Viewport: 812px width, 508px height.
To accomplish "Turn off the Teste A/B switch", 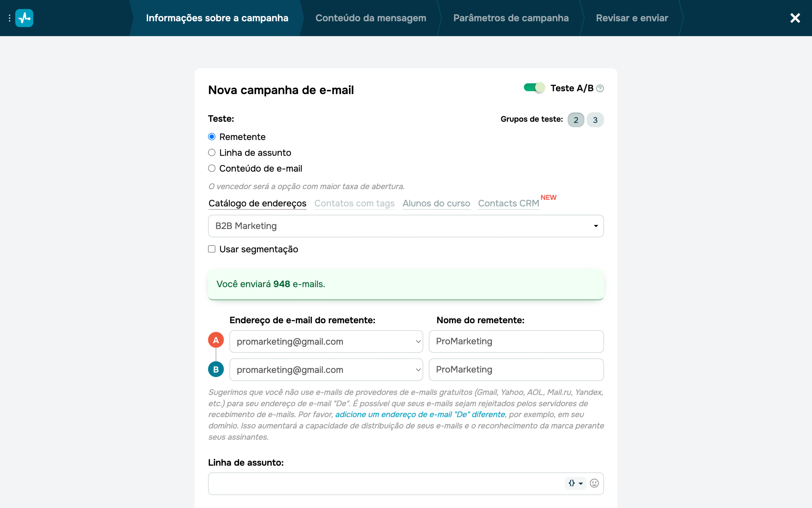I will pyautogui.click(x=534, y=88).
